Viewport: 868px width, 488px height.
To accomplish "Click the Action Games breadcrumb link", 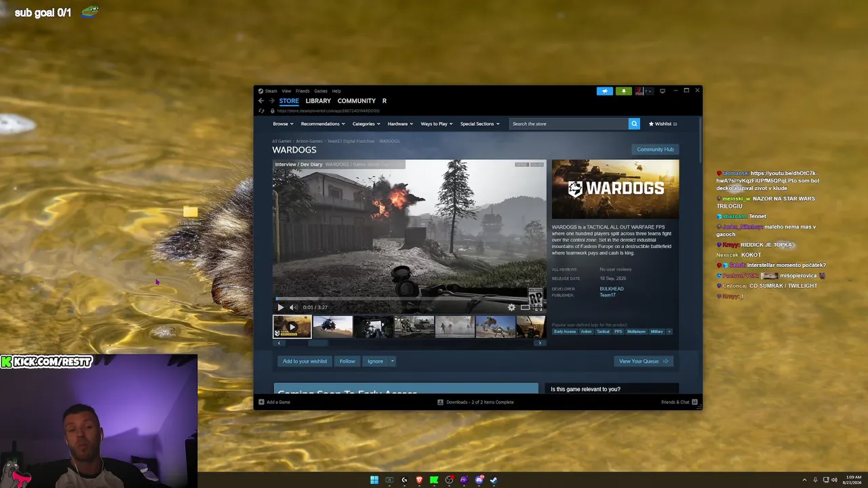I will 309,141.
